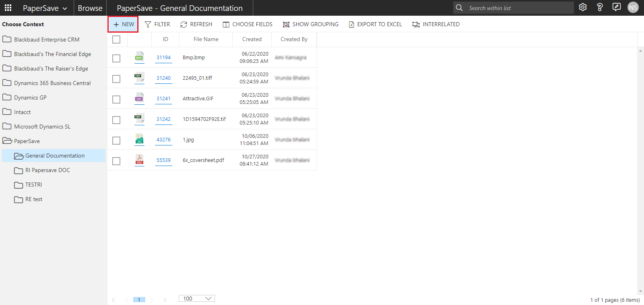The height and width of the screenshot is (305, 644).
Task: Switch to the Browse tab
Action: click(90, 8)
